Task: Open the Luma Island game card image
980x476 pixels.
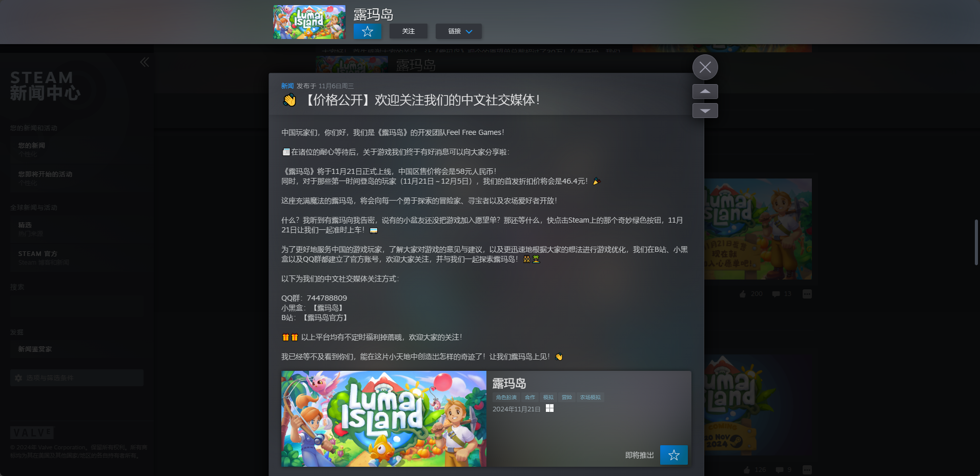Action: click(x=384, y=419)
